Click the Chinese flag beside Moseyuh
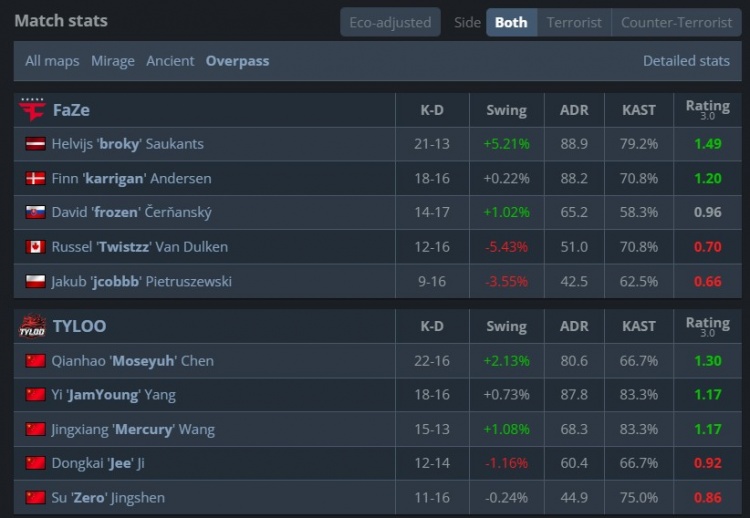This screenshot has width=750, height=518. click(x=35, y=361)
